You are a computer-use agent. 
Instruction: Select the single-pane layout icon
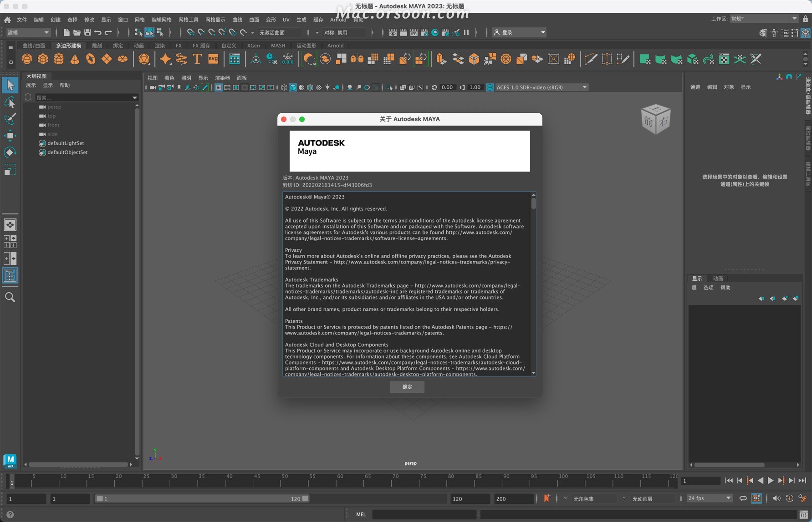coord(10,225)
